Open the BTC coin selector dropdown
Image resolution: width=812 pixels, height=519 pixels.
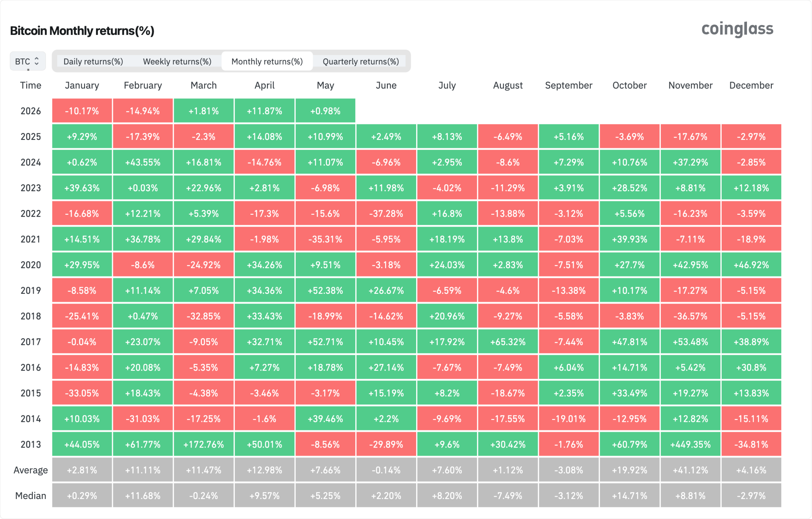click(28, 61)
